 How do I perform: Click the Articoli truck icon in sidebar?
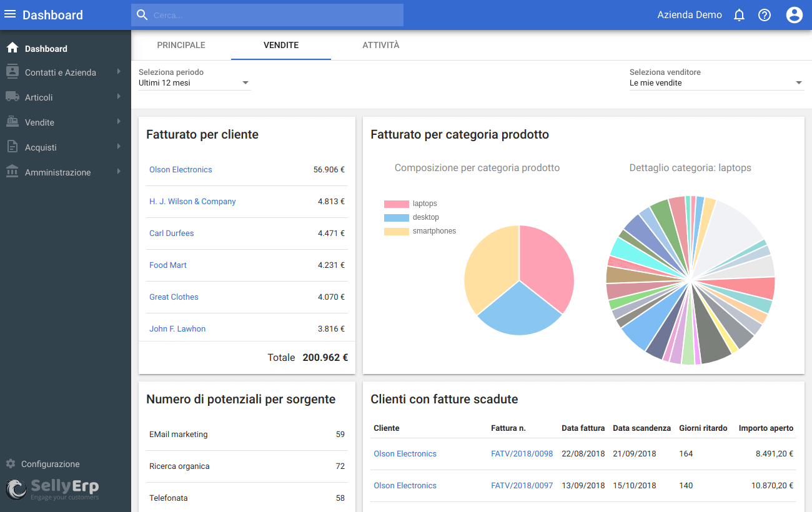click(x=12, y=97)
